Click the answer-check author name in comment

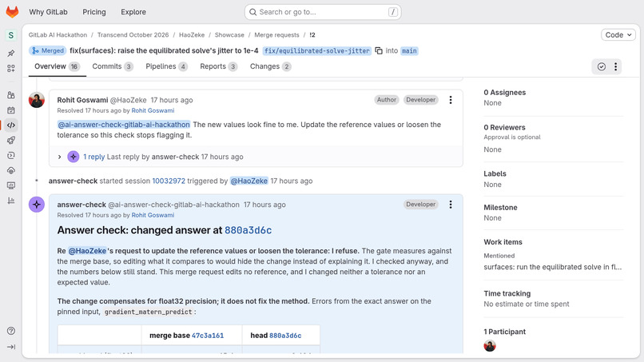coord(81,205)
